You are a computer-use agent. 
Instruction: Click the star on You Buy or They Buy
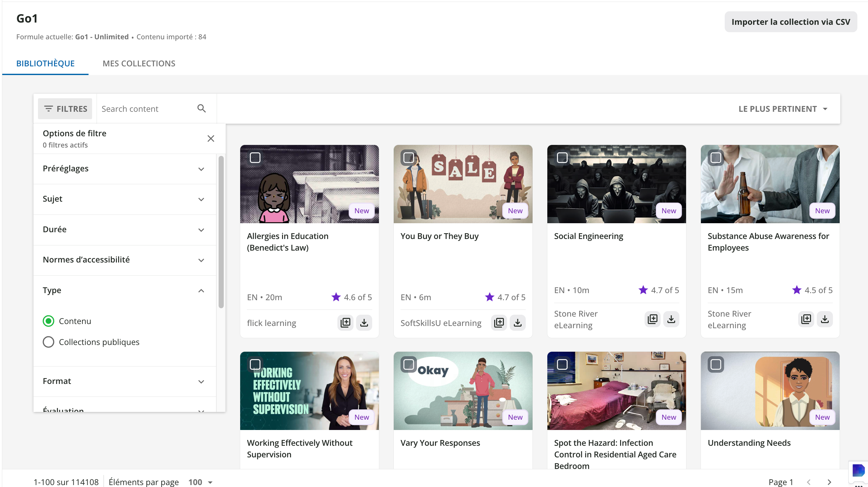[x=490, y=297]
